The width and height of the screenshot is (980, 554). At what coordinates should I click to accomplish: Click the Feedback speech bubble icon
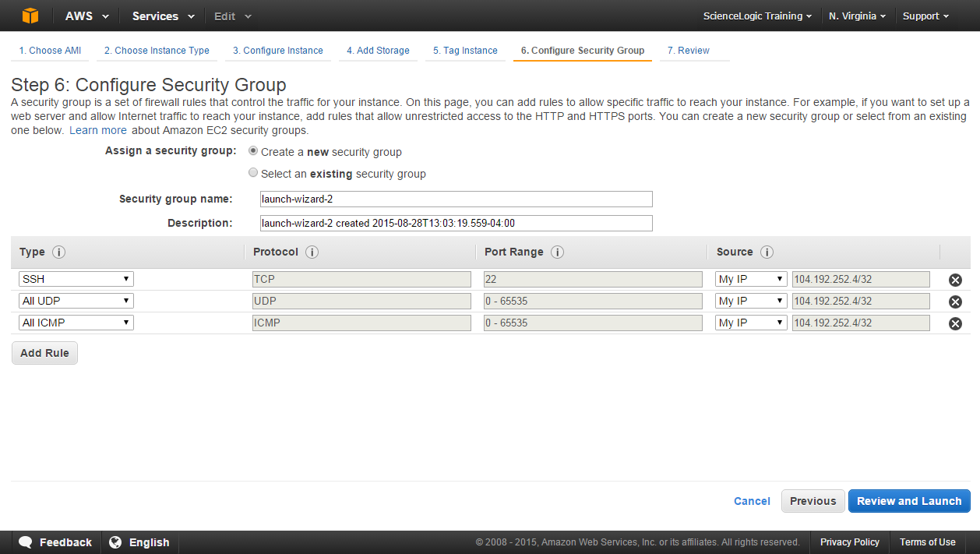[26, 542]
